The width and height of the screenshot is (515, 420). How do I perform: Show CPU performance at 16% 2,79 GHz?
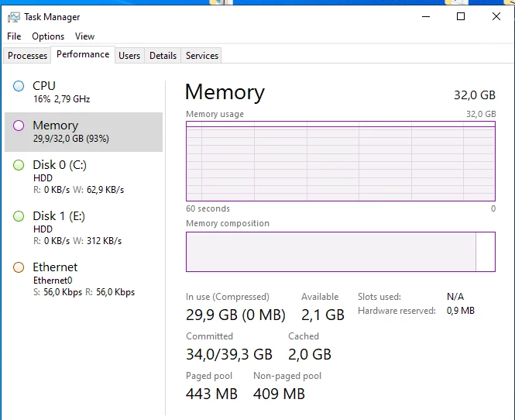(x=84, y=92)
